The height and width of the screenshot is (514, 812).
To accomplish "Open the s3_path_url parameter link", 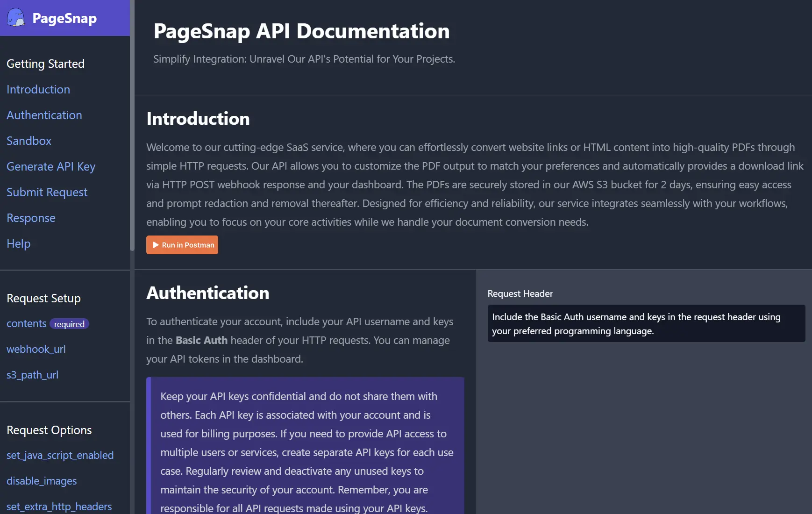I will [33, 375].
